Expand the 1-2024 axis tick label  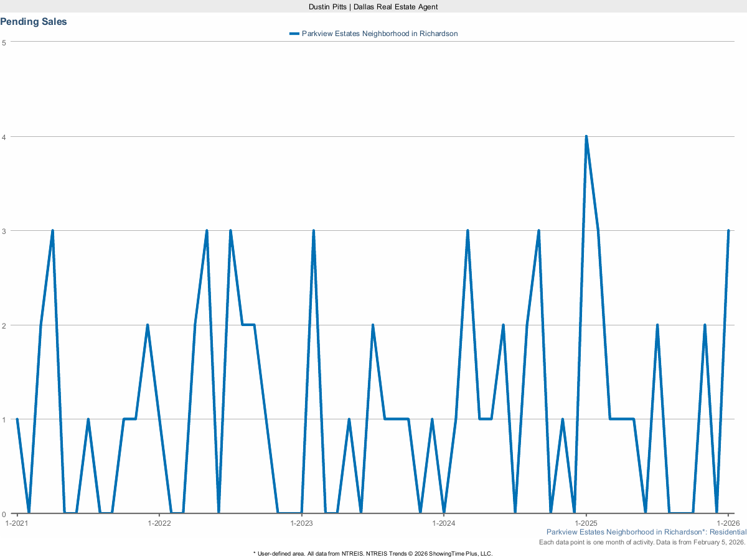pos(444,523)
